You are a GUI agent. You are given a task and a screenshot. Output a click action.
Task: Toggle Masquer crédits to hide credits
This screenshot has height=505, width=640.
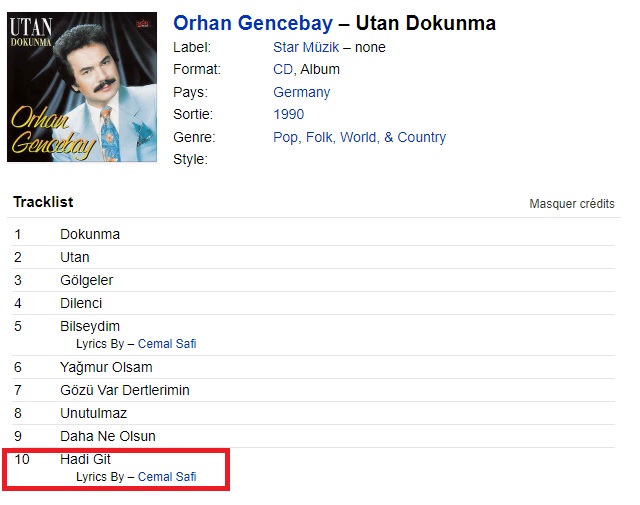pos(571,204)
